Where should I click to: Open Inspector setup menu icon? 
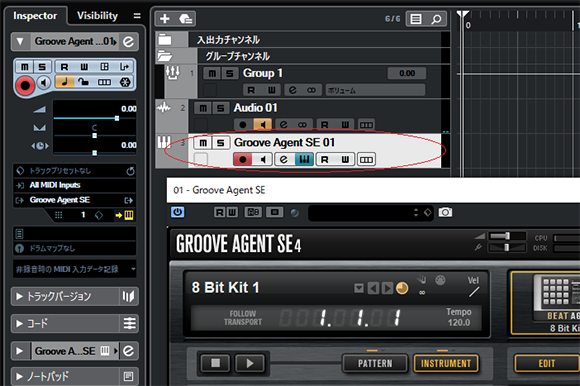(137, 16)
